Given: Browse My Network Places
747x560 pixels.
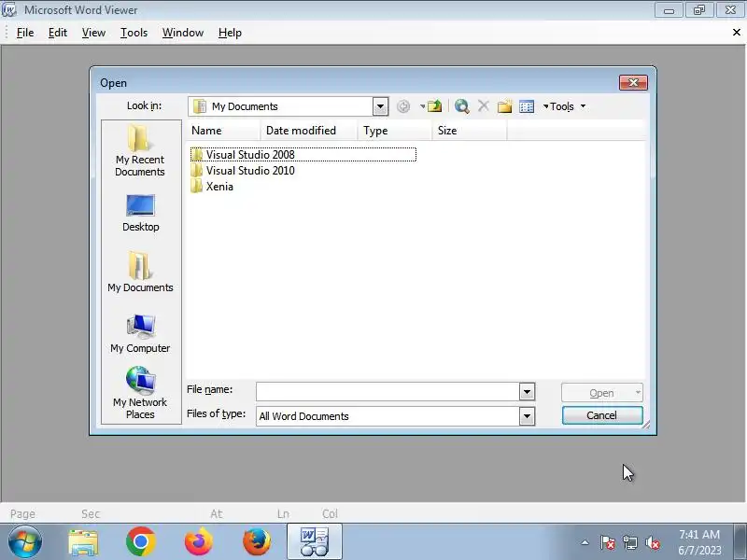Looking at the screenshot, I should 140,393.
